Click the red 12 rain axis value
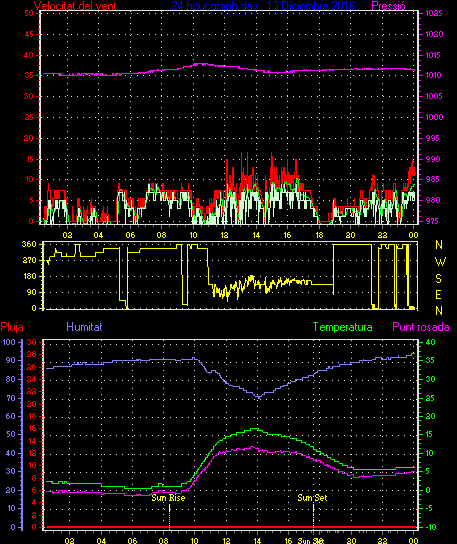The height and width of the screenshot is (544, 457). tap(32, 453)
